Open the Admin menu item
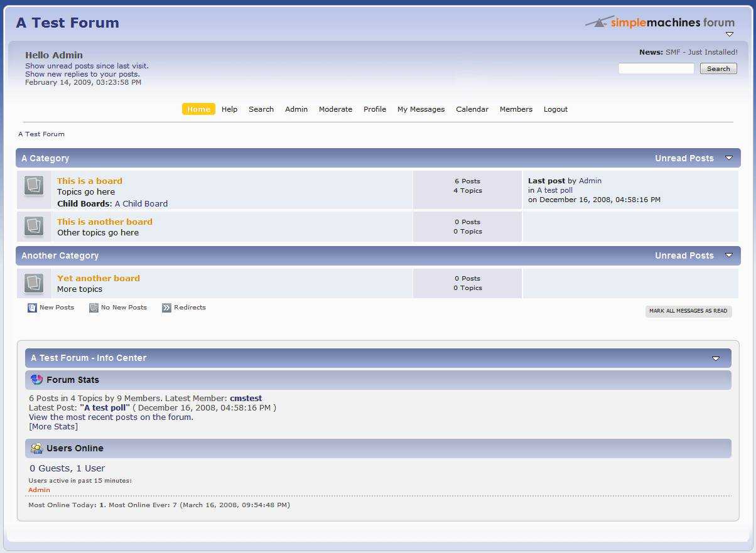This screenshot has width=756, height=553. coord(296,109)
